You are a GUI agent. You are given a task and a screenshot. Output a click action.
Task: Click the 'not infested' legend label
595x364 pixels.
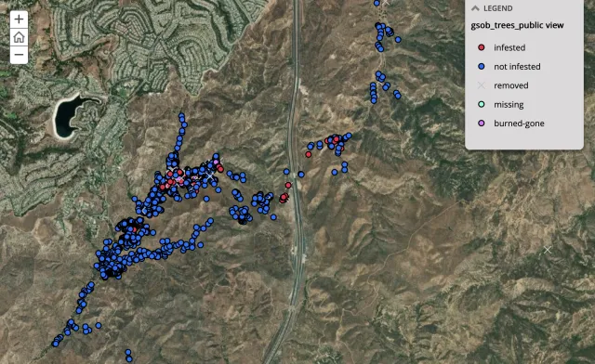tap(517, 67)
